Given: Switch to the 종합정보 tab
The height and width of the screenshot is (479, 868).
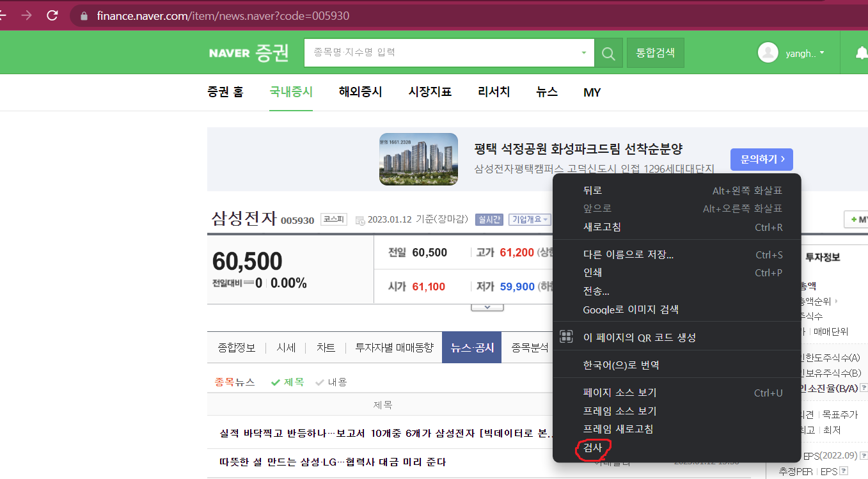Looking at the screenshot, I should pos(237,348).
